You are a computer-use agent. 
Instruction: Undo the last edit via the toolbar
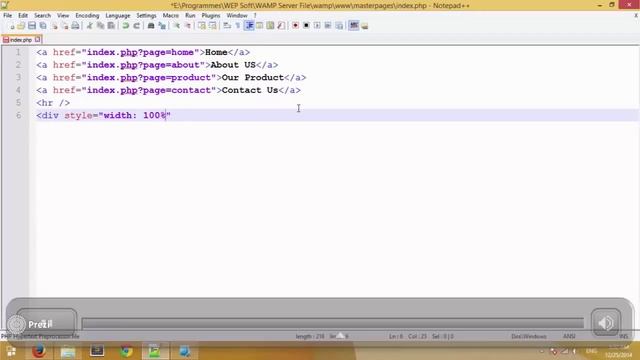(126, 26)
